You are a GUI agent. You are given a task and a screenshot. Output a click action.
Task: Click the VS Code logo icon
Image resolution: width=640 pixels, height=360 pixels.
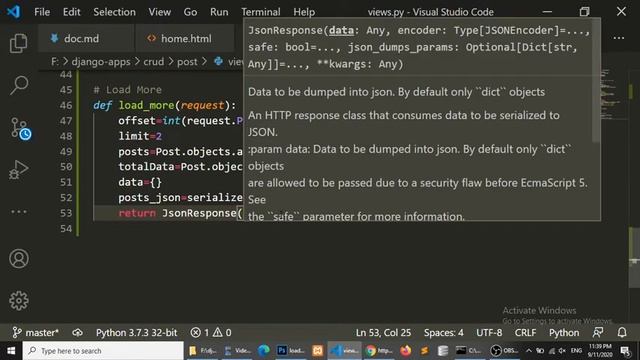point(13,11)
